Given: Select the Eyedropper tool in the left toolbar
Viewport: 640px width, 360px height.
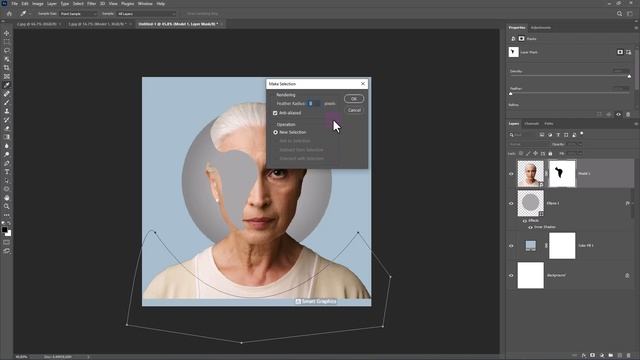Looking at the screenshot, I should (x=7, y=85).
